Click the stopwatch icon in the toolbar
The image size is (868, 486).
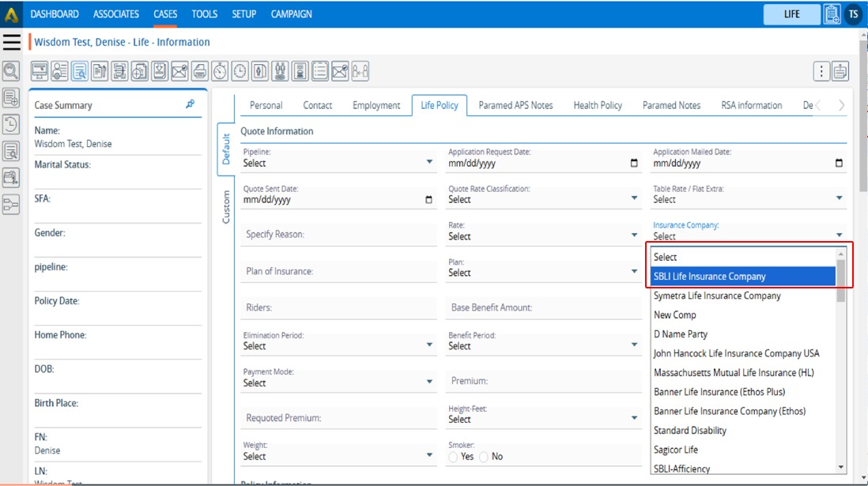220,71
